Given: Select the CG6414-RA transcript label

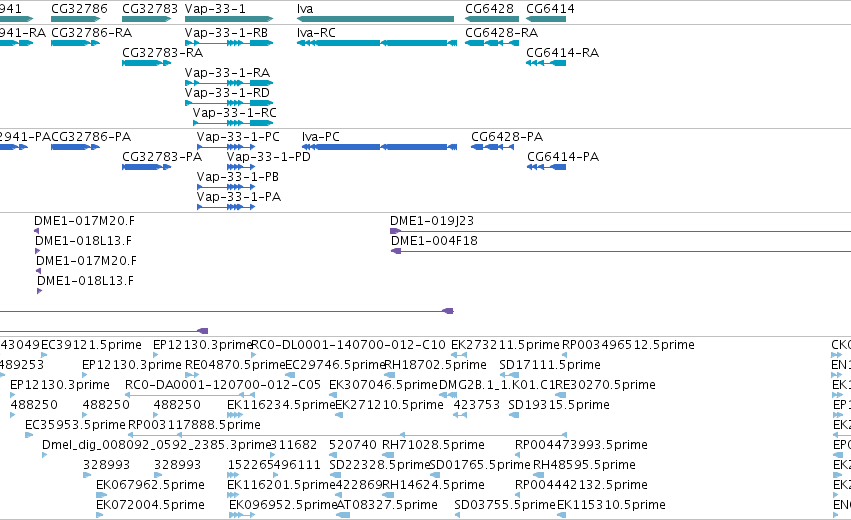Looking at the screenshot, I should tap(562, 53).
